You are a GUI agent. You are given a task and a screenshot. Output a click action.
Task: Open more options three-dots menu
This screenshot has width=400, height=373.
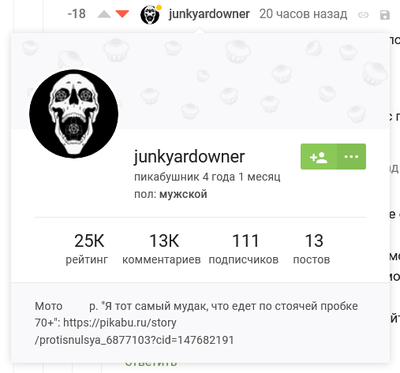click(351, 157)
